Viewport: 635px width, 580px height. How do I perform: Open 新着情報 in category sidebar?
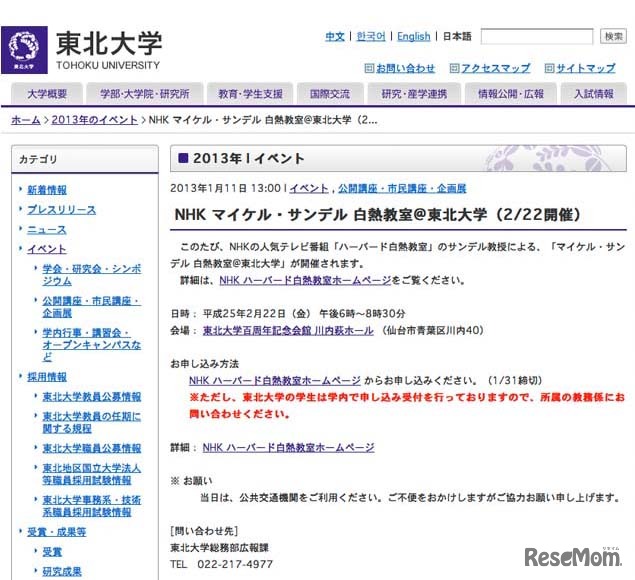[47, 190]
